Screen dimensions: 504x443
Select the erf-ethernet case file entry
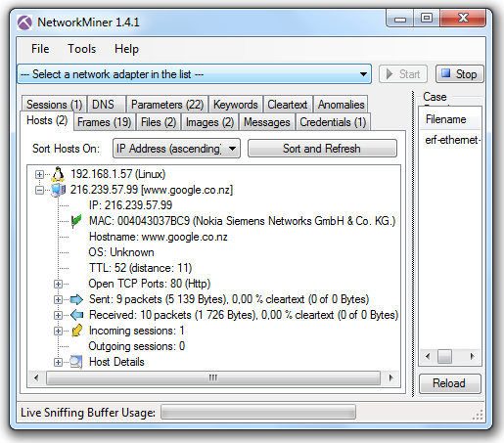point(452,140)
